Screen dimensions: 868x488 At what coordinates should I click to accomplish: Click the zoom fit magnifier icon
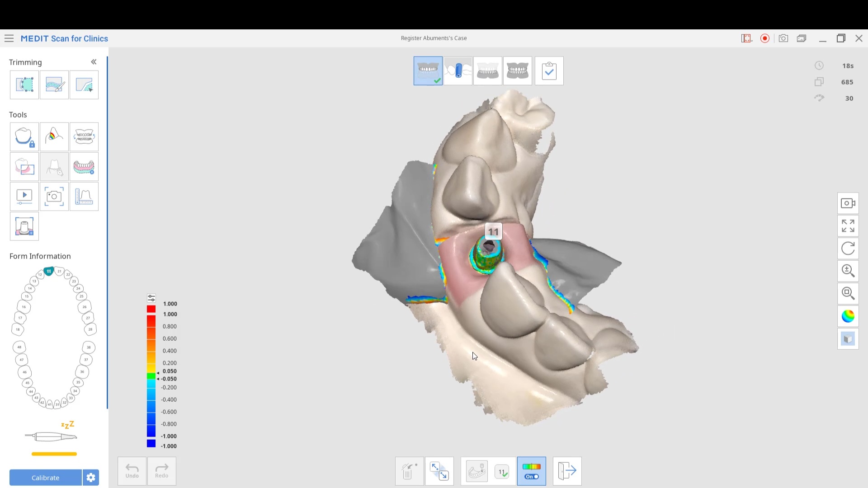click(x=848, y=293)
